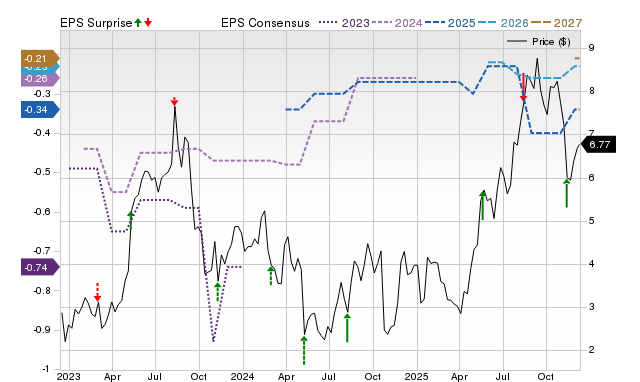
Task: Click the 9 label on price axis
Action: 591,48
